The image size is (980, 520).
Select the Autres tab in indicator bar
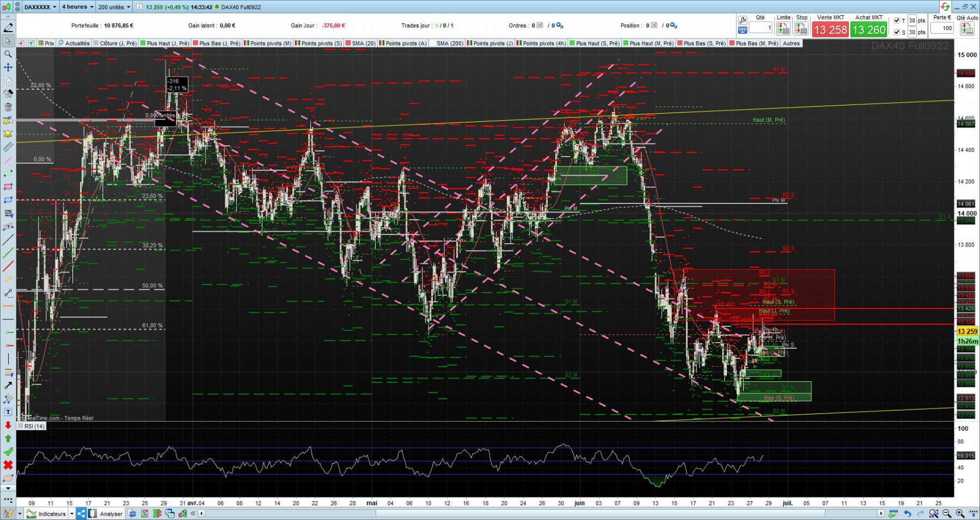791,44
